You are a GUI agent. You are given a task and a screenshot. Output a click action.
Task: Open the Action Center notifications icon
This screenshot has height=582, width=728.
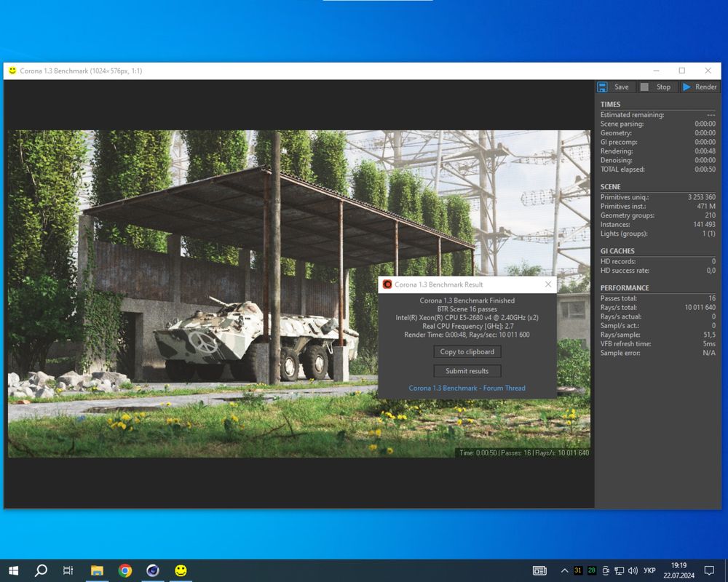click(709, 570)
